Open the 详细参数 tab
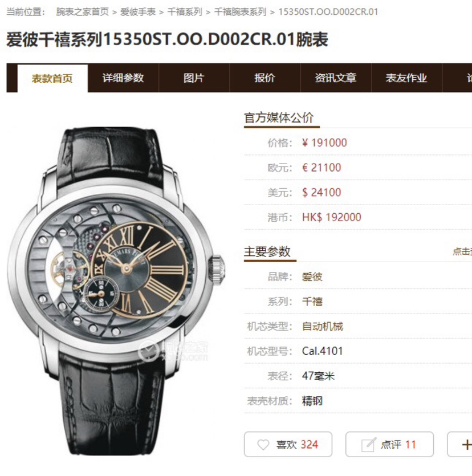Image resolution: width=472 pixels, height=476 pixels. tap(123, 78)
